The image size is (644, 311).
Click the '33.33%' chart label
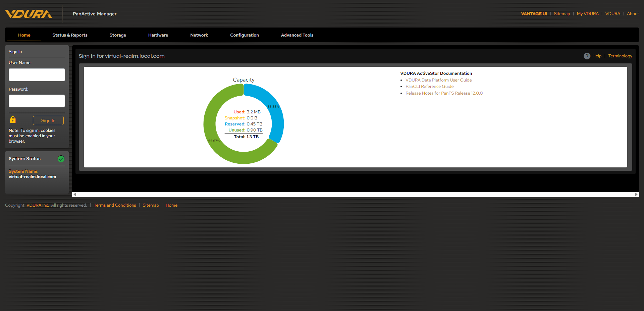pyautogui.click(x=273, y=107)
